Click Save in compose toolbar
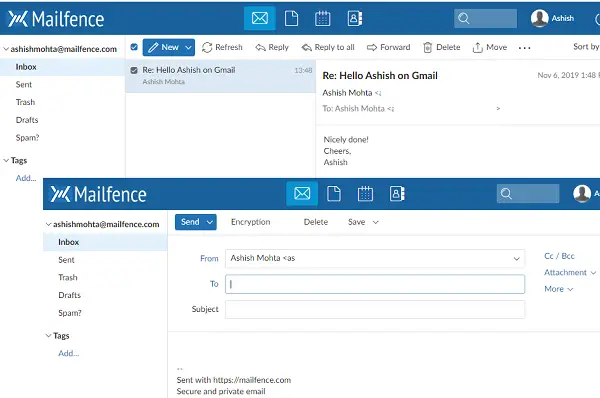This screenshot has width=600, height=398. pyautogui.click(x=356, y=222)
